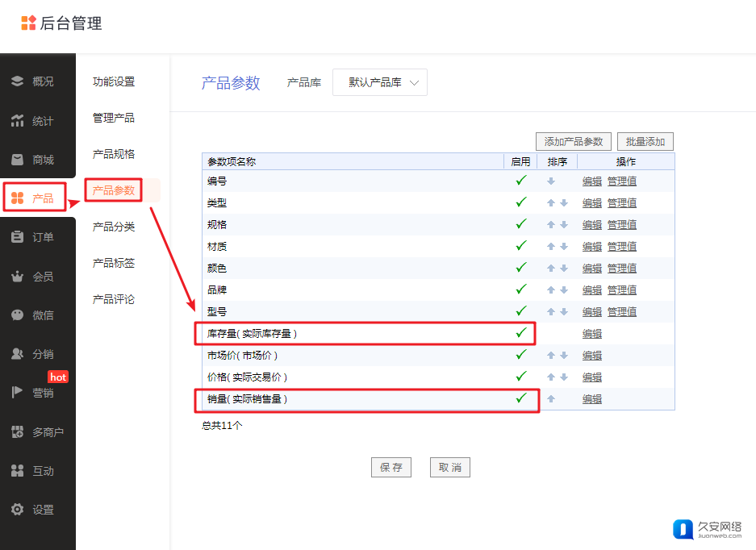Click 编辑 link for 品牌 row
The height and width of the screenshot is (550, 756).
pos(592,290)
